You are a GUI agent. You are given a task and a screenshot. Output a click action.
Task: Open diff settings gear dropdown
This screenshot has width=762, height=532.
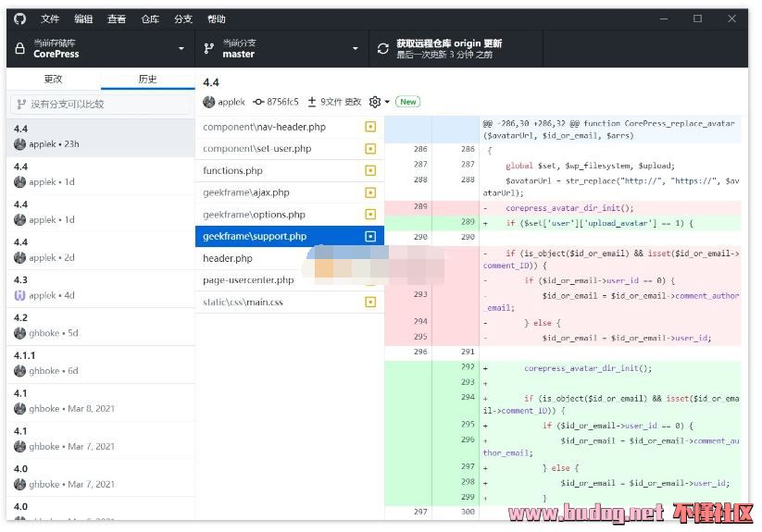point(379,102)
